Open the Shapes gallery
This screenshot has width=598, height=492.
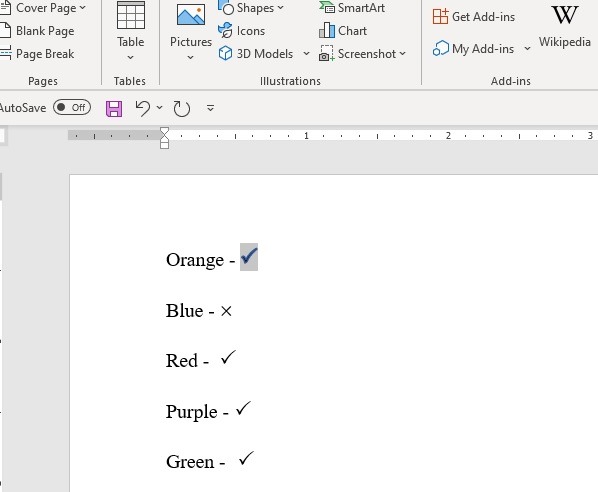tap(251, 8)
